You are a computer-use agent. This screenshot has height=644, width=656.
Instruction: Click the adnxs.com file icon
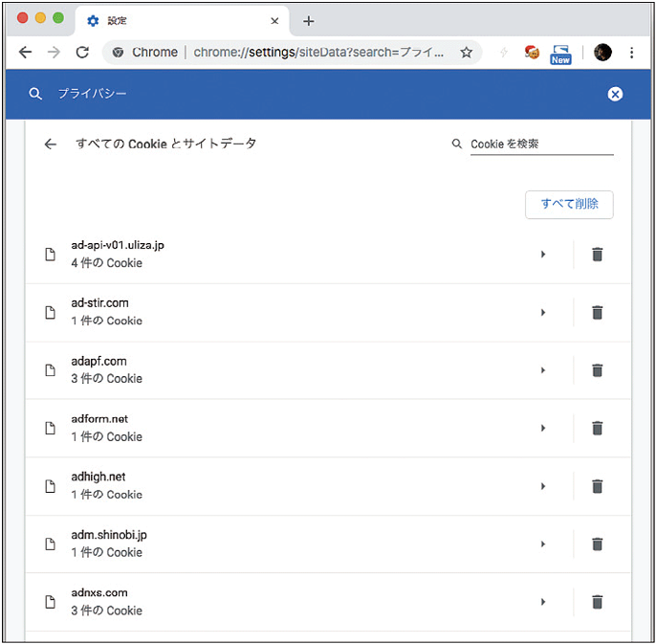pyautogui.click(x=50, y=602)
